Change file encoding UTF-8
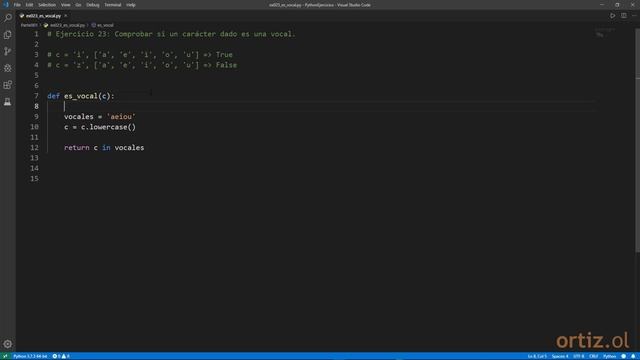The width and height of the screenshot is (640, 360). [579, 356]
